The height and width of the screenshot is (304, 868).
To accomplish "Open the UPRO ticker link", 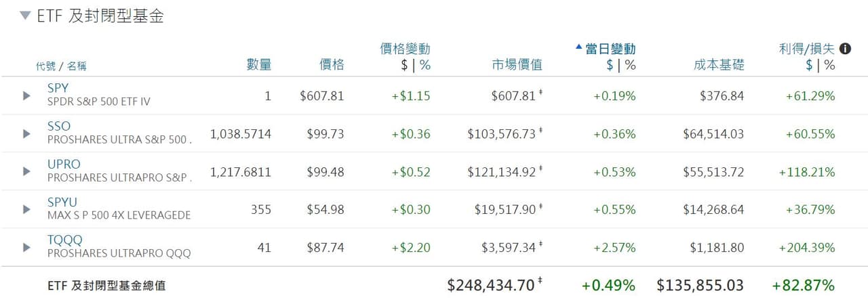I will point(64,164).
